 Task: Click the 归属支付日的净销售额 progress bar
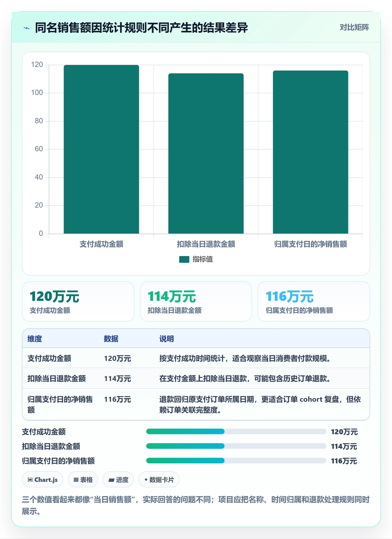(236, 461)
